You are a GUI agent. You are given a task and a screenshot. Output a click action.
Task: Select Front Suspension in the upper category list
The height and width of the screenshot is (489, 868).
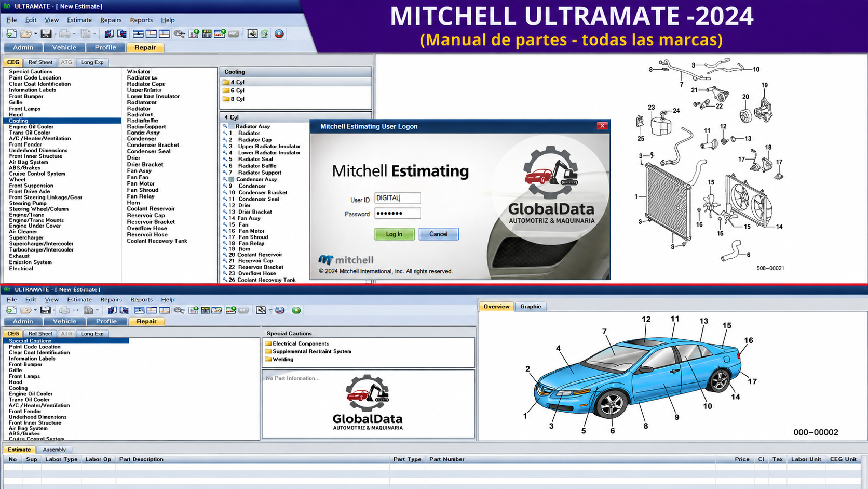tap(31, 186)
